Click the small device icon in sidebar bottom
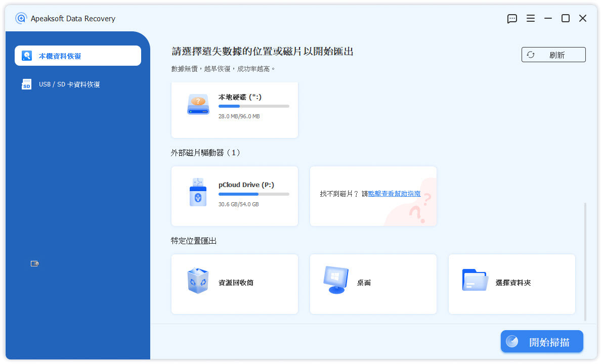Image resolution: width=602 pixels, height=364 pixels. (34, 263)
